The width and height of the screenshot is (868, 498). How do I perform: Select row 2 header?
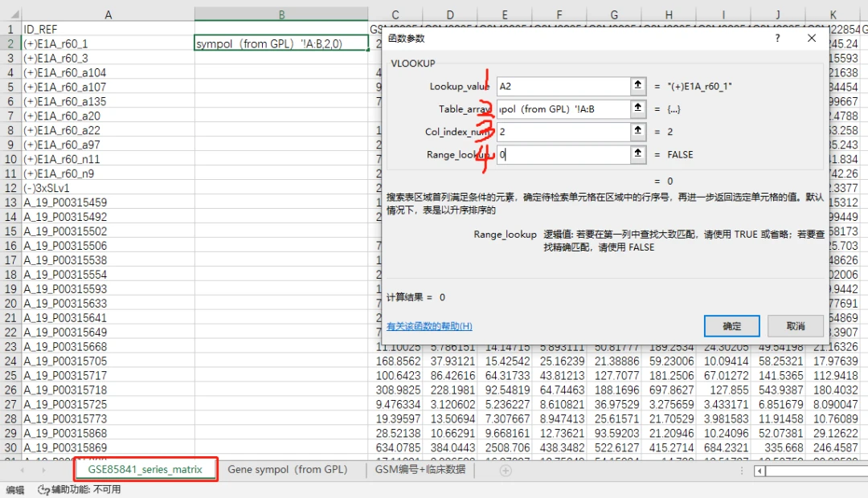point(10,43)
